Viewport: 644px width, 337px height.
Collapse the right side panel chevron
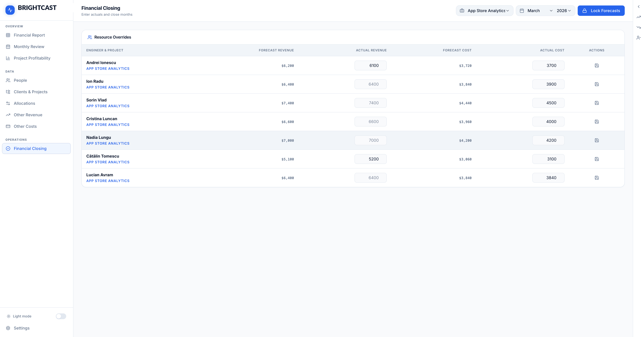click(639, 7)
